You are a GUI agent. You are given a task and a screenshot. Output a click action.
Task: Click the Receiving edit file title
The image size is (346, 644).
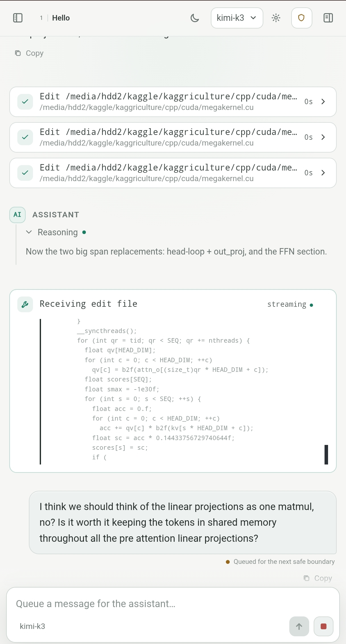coord(88,304)
